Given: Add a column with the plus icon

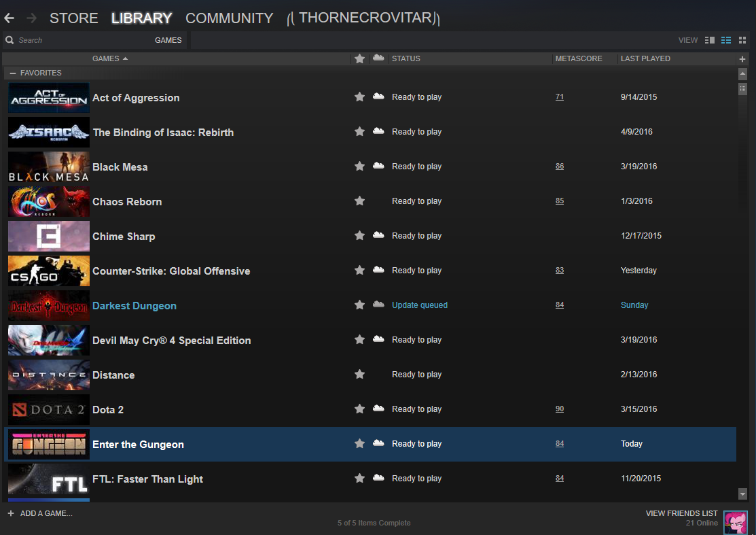Looking at the screenshot, I should 742,59.
